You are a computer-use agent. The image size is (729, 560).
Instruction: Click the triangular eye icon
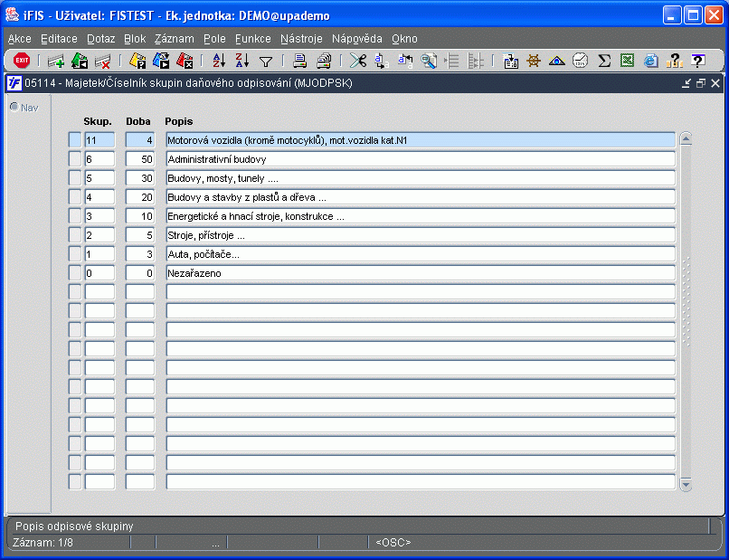[557, 61]
